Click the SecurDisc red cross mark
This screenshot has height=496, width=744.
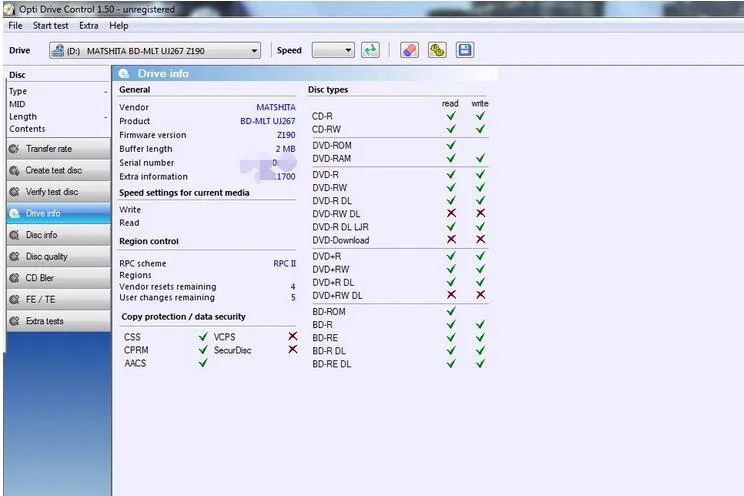click(x=293, y=349)
